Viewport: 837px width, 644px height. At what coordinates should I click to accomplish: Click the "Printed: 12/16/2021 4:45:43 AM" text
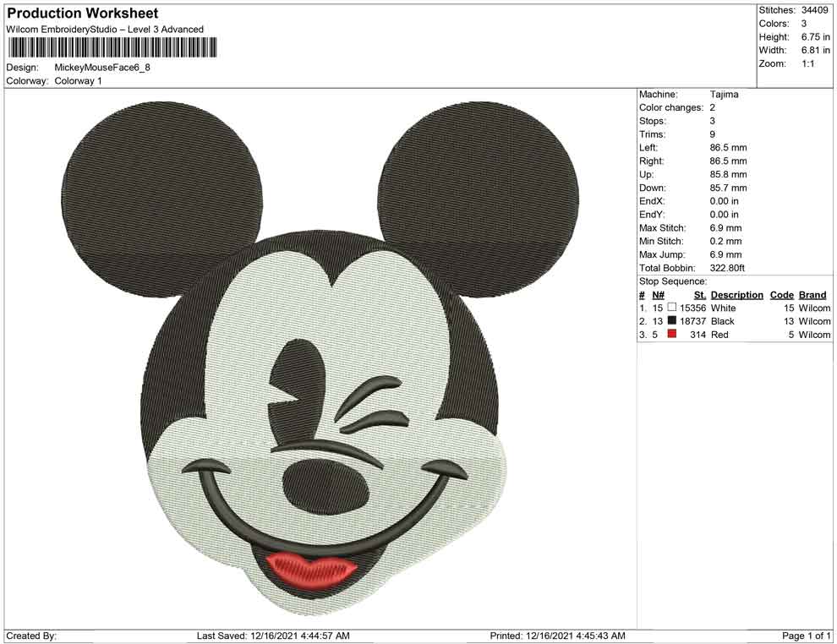pos(557,636)
